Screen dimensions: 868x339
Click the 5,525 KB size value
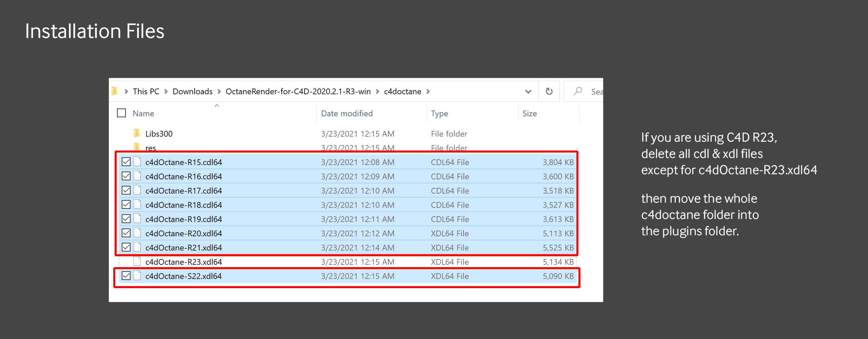pos(558,248)
